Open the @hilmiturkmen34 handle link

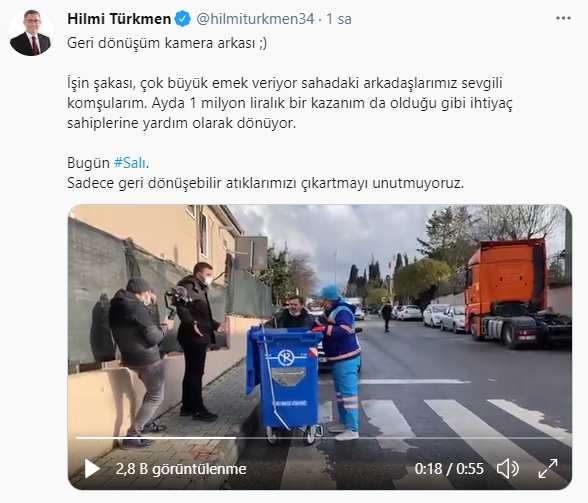(255, 19)
